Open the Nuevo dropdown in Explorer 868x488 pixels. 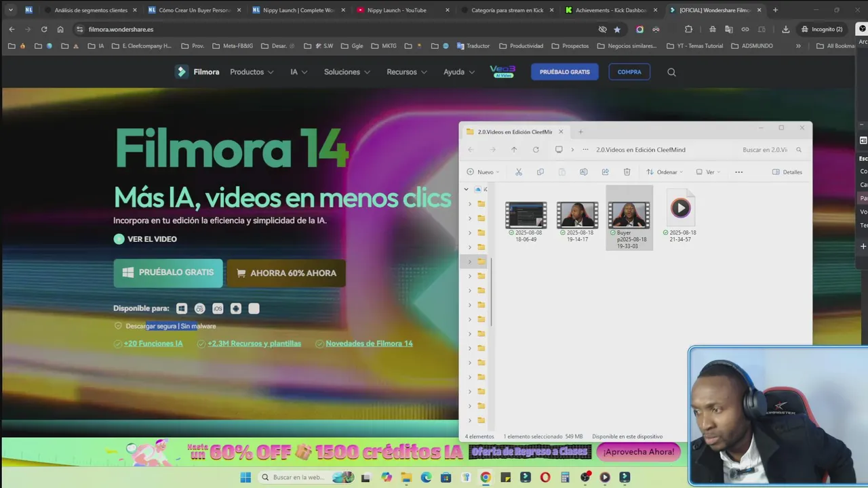click(483, 172)
